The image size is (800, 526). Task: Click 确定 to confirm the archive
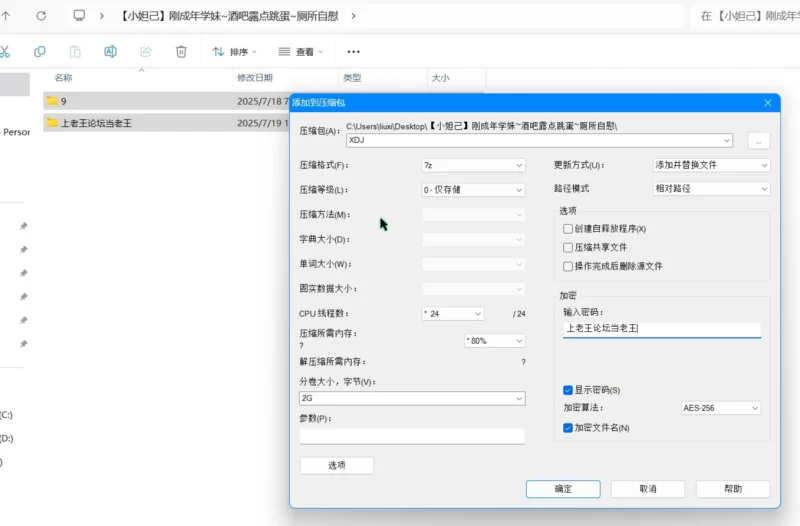point(563,489)
